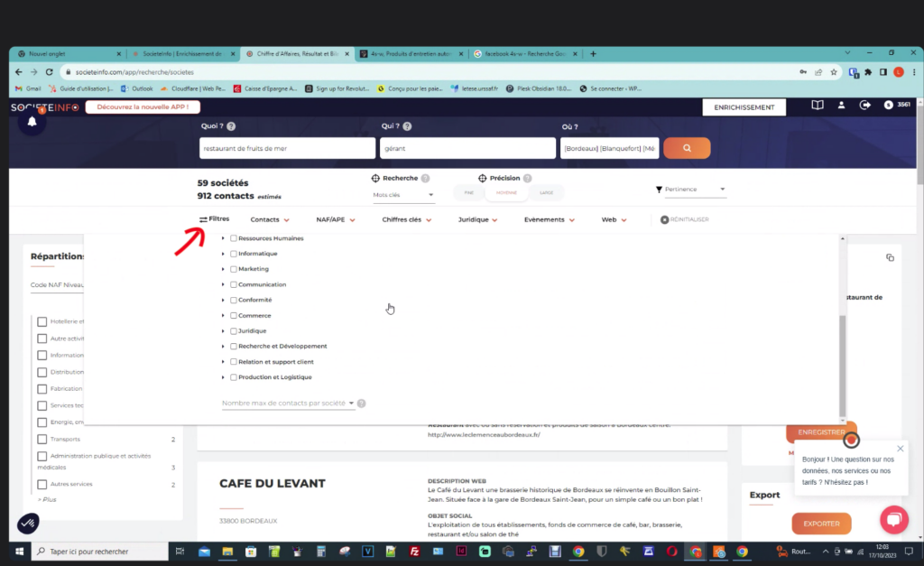Open the notification bell icon

pos(32,122)
